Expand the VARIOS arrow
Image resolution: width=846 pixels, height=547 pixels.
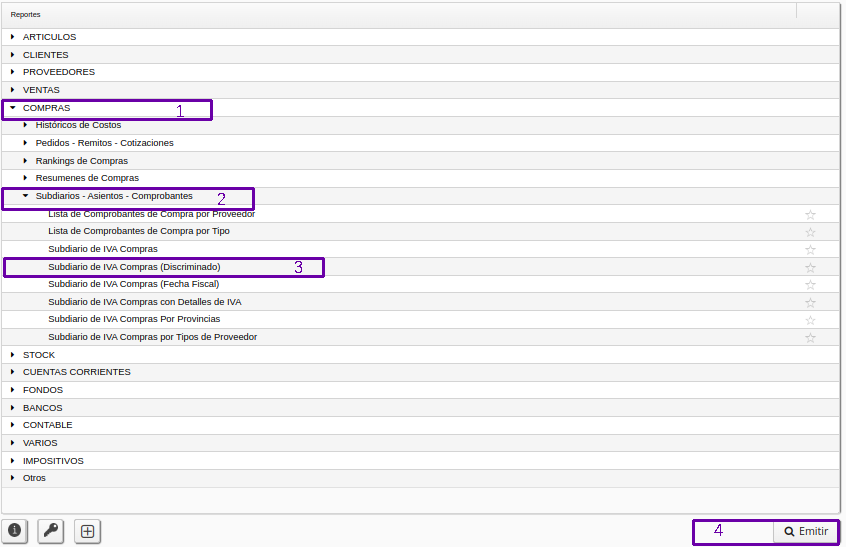pyautogui.click(x=12, y=442)
